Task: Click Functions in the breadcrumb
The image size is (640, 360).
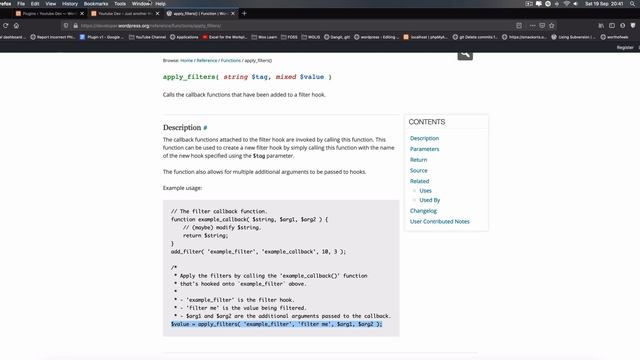Action: [231, 60]
